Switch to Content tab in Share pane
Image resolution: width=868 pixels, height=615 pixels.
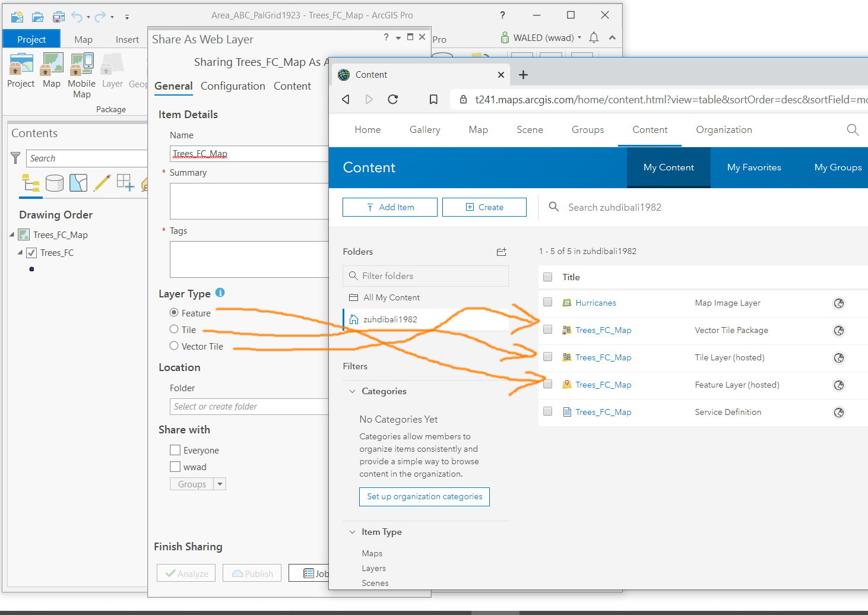(x=292, y=86)
